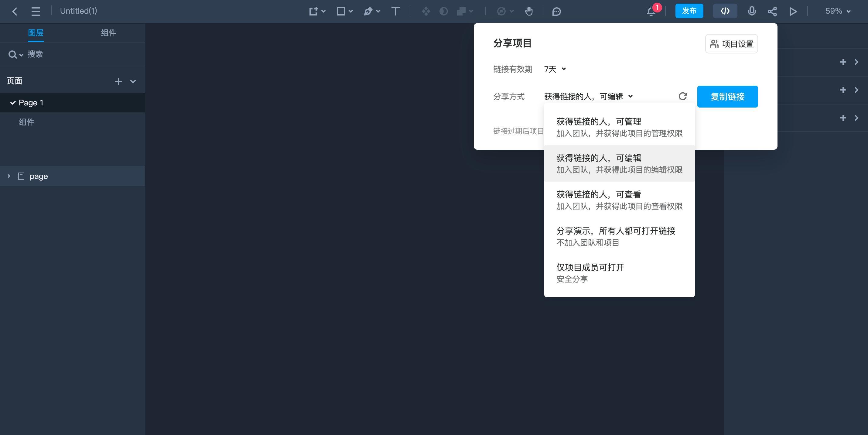868x435 pixels.
Task: Click the disabled link circle icon
Action: (501, 12)
